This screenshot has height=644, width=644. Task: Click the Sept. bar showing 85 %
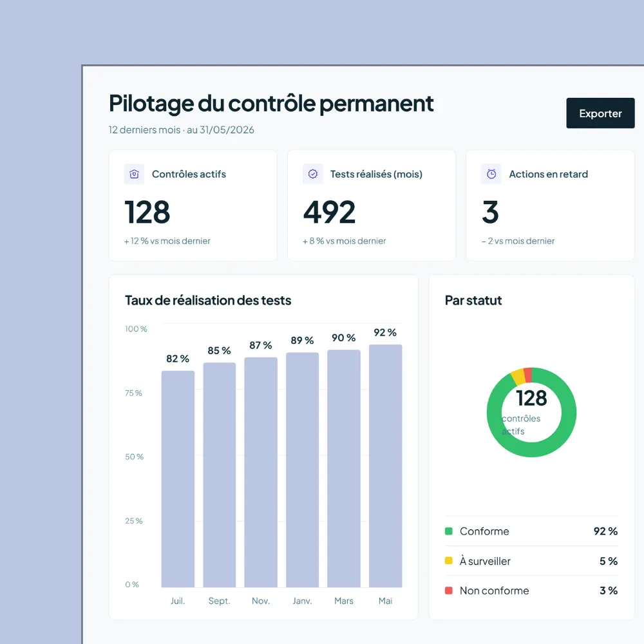220,475
